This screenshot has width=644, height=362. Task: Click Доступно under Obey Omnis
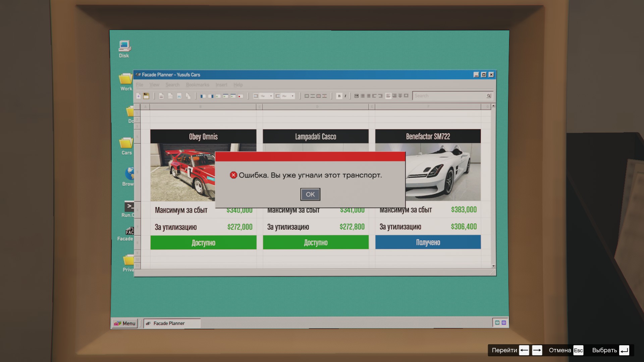[x=203, y=243]
